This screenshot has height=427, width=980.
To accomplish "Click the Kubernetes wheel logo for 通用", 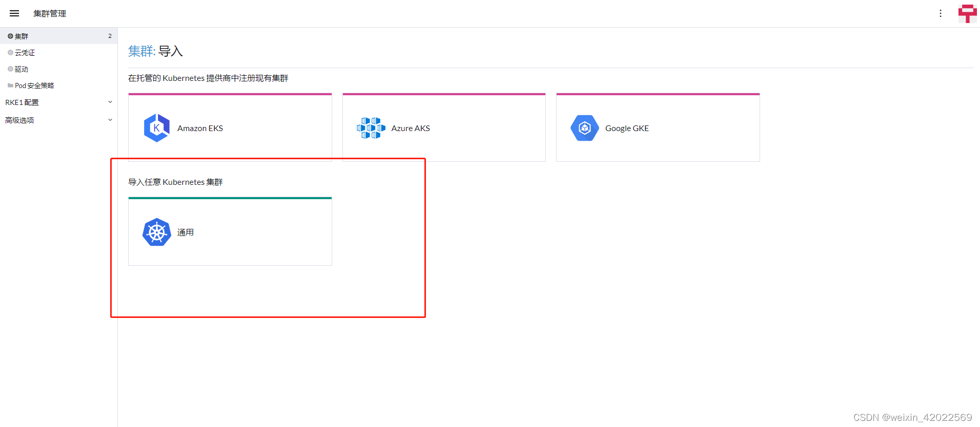I will 157,232.
